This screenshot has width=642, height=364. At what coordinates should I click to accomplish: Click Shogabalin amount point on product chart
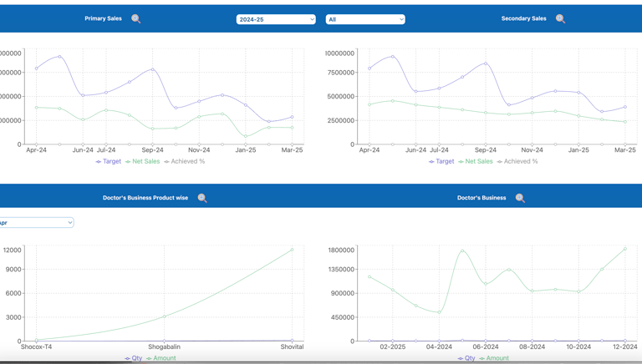pyautogui.click(x=164, y=316)
